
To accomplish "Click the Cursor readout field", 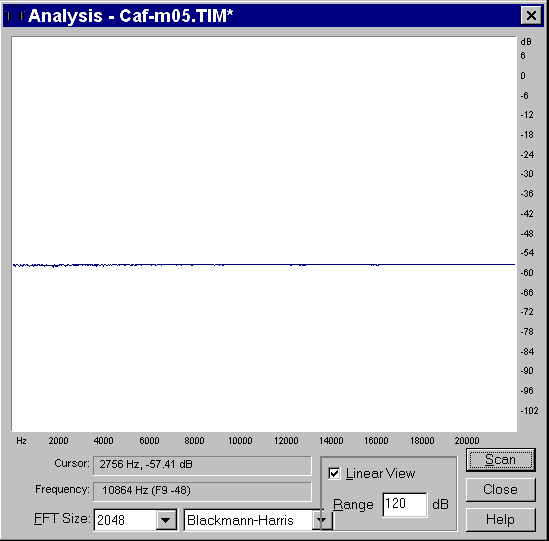I will pyautogui.click(x=202, y=465).
